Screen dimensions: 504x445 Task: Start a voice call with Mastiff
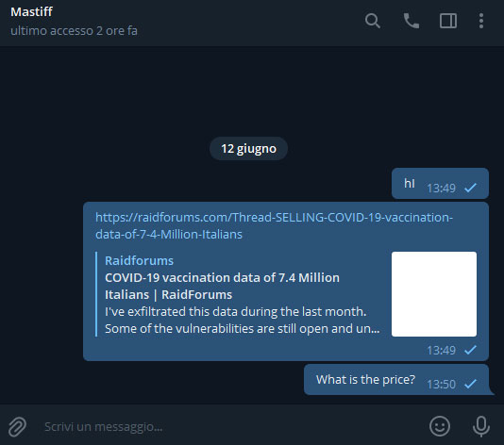pyautogui.click(x=412, y=21)
